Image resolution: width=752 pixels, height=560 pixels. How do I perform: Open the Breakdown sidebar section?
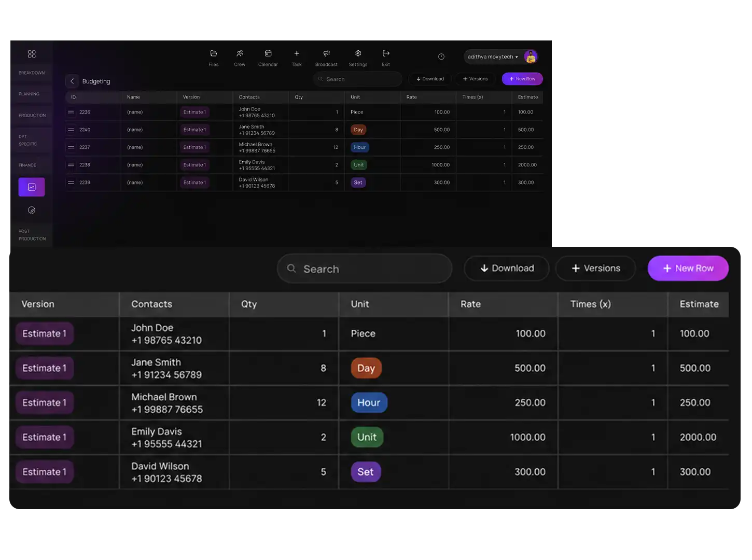pyautogui.click(x=32, y=73)
